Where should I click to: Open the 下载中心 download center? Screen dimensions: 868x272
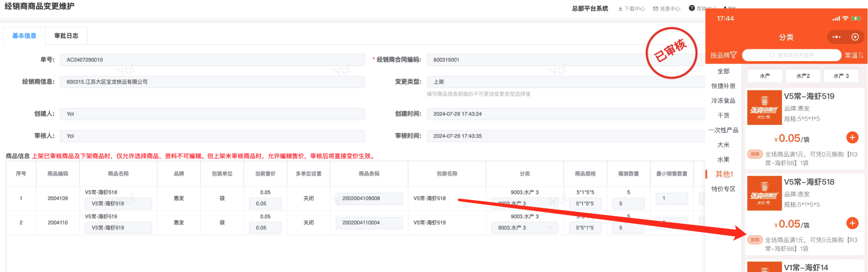(631, 9)
